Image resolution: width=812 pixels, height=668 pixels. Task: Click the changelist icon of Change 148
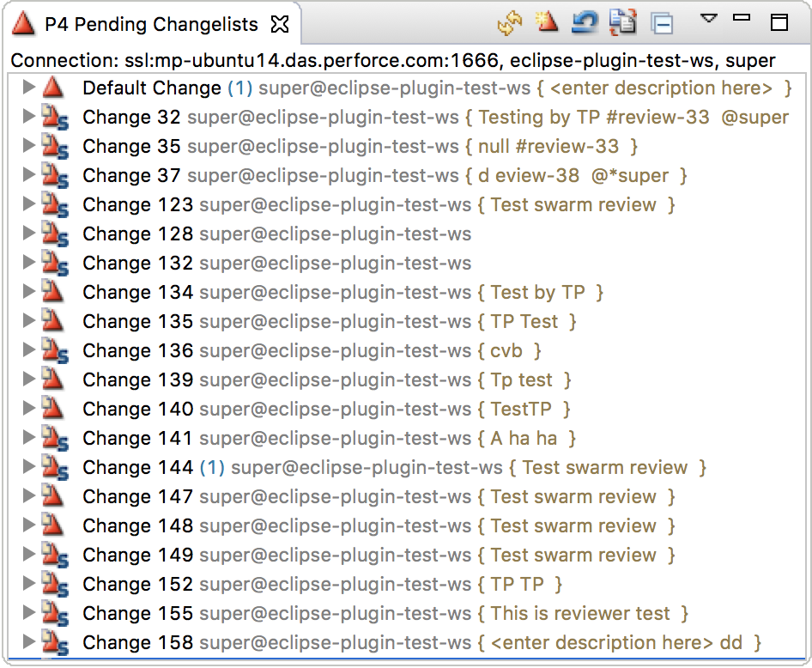point(53,525)
